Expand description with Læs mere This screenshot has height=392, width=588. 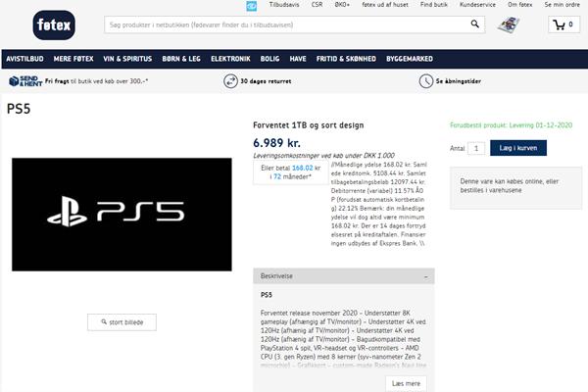click(x=406, y=383)
